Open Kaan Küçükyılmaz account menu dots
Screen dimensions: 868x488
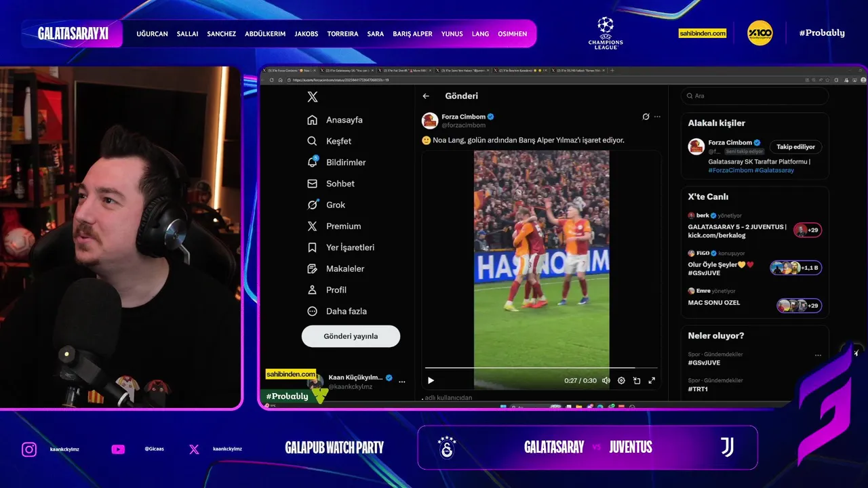(401, 382)
